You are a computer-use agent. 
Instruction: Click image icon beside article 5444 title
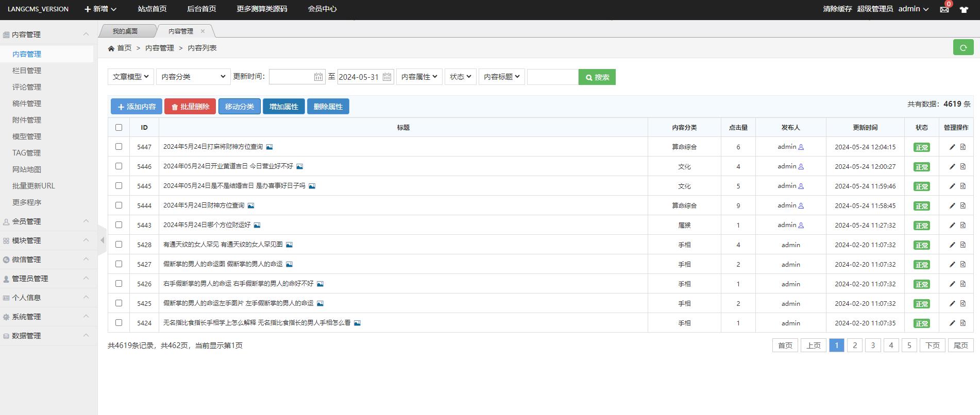tap(251, 205)
